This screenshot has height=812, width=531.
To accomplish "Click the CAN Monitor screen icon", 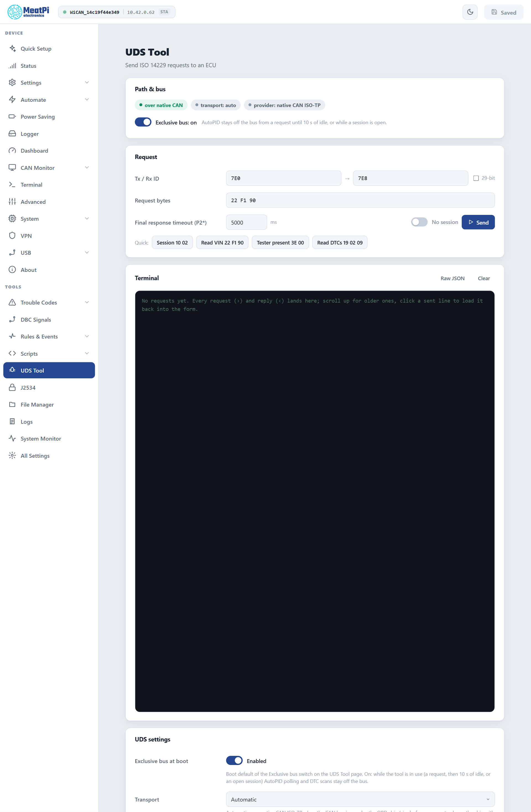I will [x=12, y=168].
